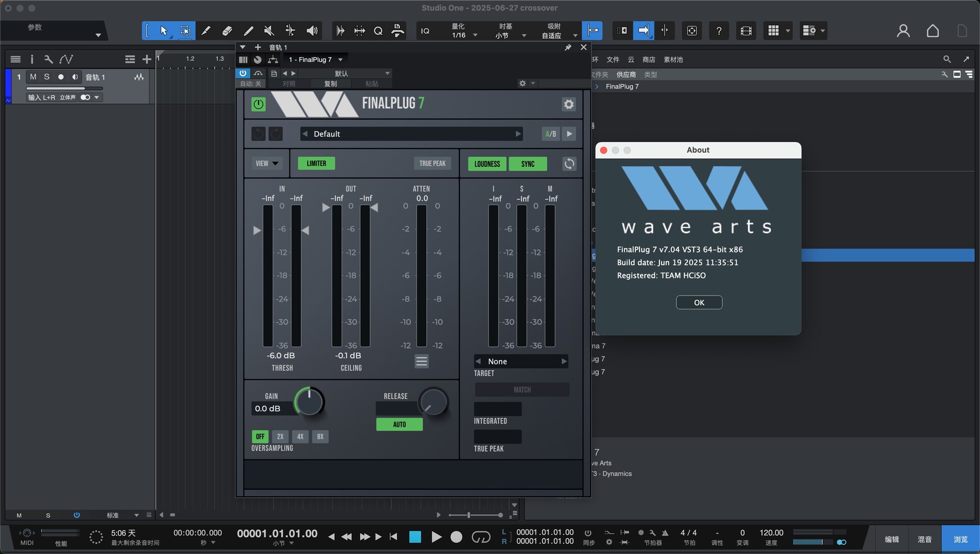Adjust the GAIN knob
Viewport: 980px width, 554px height.
click(309, 402)
